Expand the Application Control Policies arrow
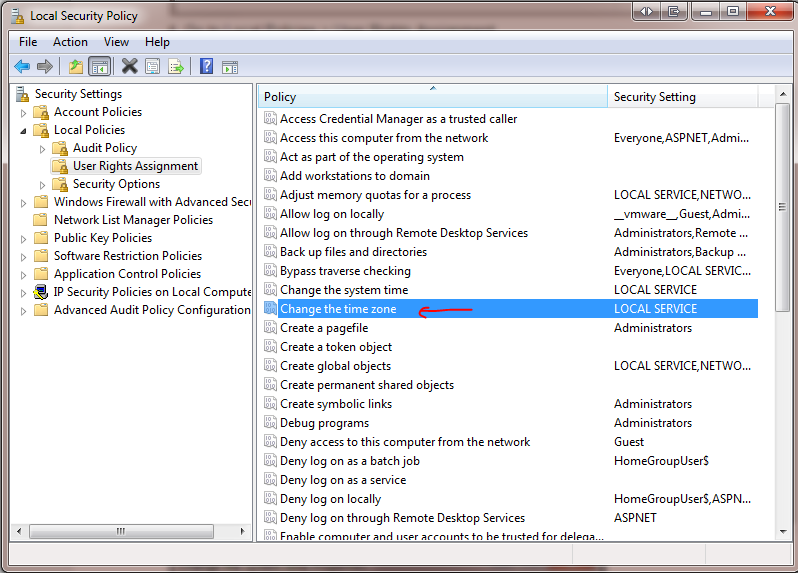This screenshot has width=798, height=573. pos(23,275)
